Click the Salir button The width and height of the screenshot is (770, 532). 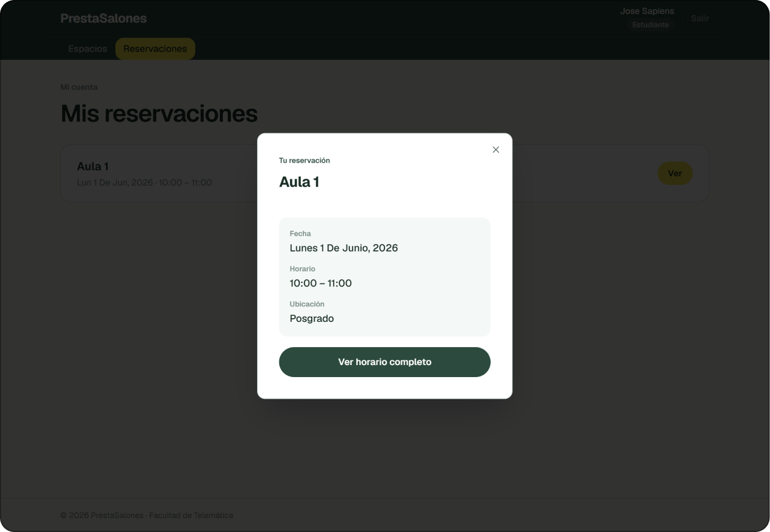tap(700, 19)
